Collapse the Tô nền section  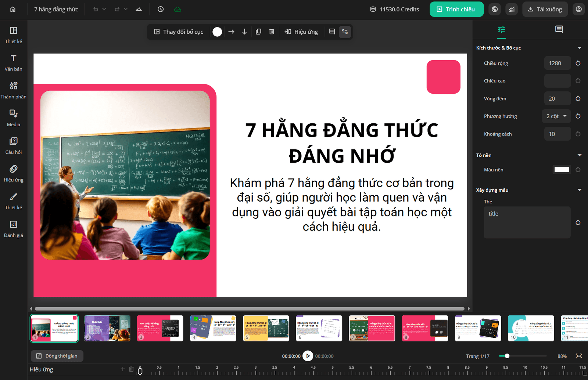pyautogui.click(x=580, y=155)
